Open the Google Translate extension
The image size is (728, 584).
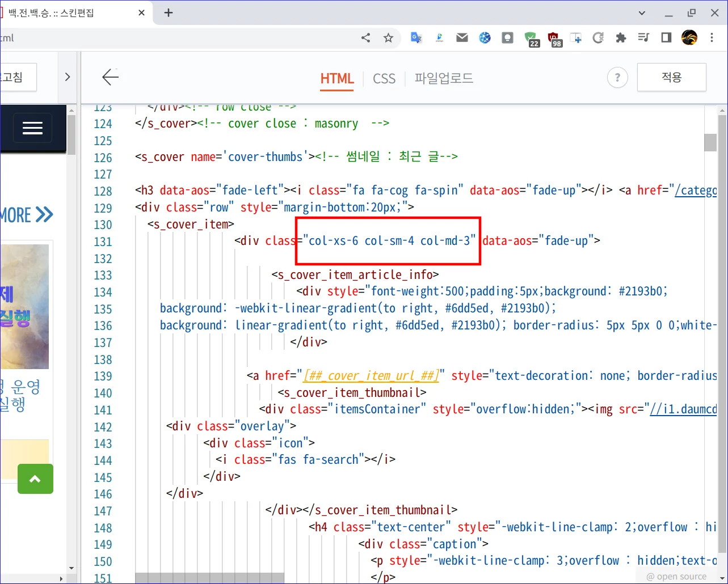pos(416,38)
